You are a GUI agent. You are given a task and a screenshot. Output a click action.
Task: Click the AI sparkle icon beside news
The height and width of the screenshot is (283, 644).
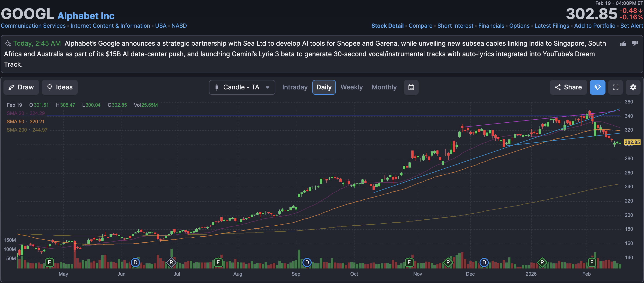(8, 44)
